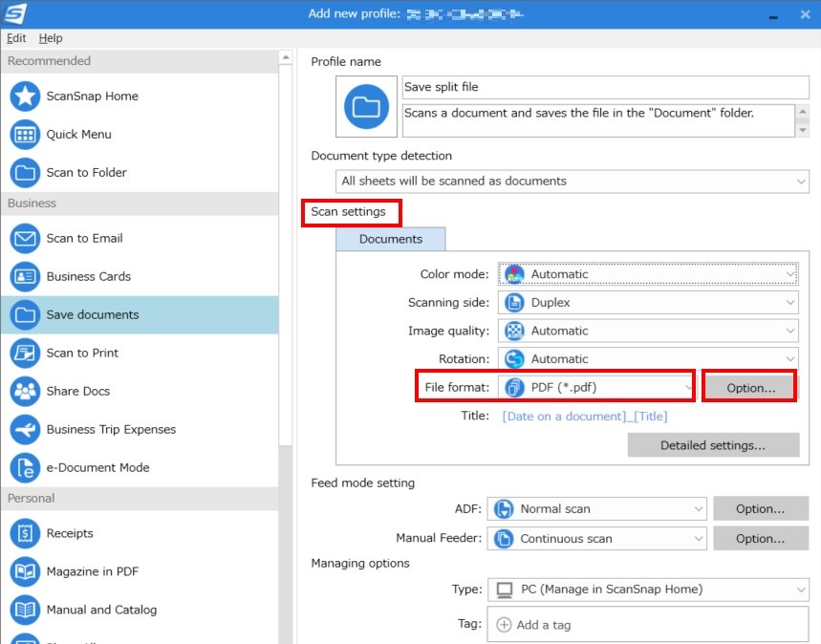Select the Share Docs people icon

tap(25, 392)
